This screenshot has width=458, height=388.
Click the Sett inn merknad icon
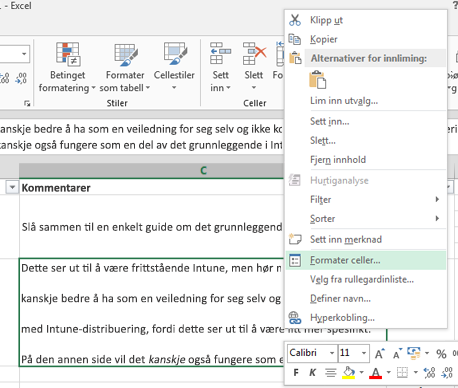295,239
